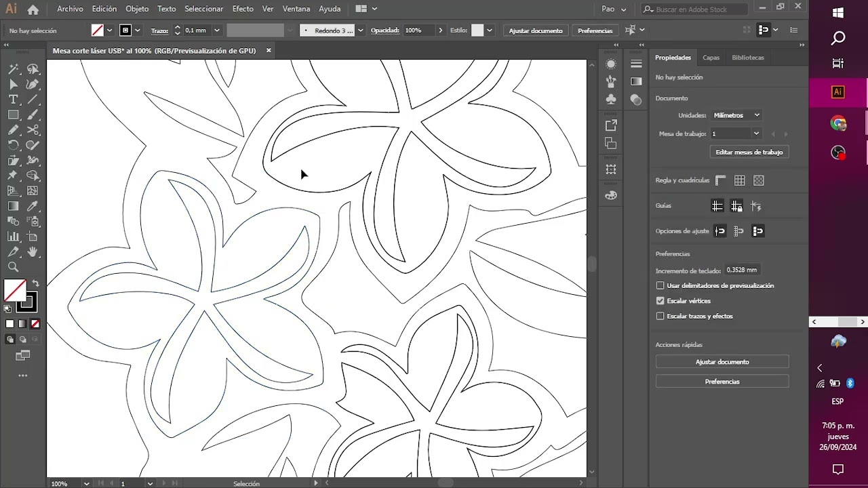Image resolution: width=868 pixels, height=488 pixels.
Task: Toggle lock guides button
Action: pos(736,206)
